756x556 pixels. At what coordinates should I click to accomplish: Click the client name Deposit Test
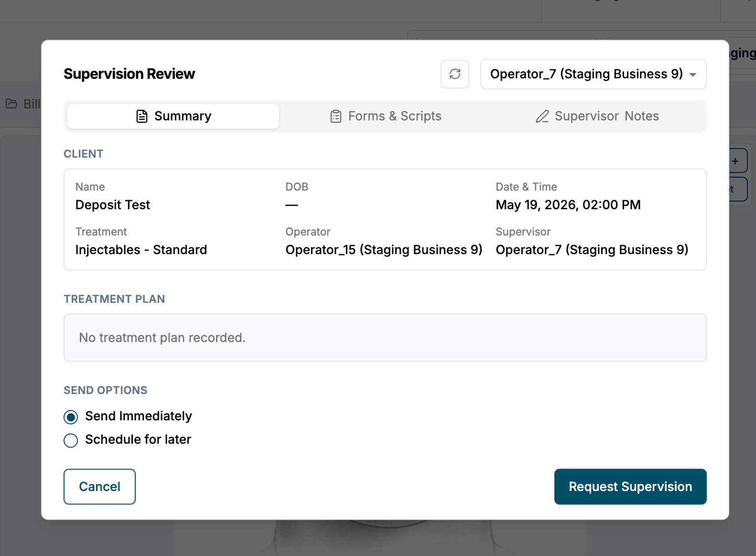tap(113, 205)
